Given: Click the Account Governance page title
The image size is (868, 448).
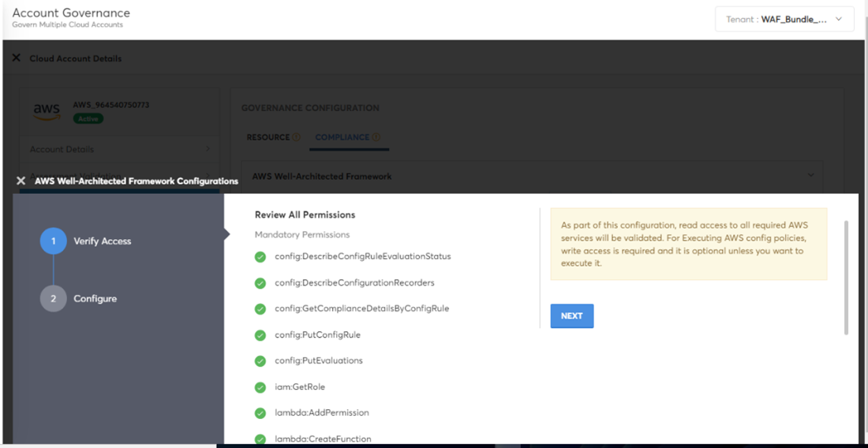Looking at the screenshot, I should (71, 13).
